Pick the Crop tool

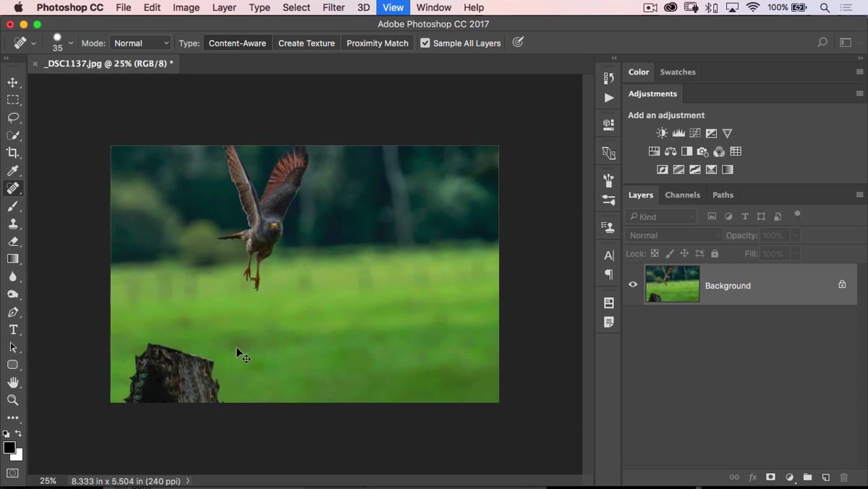point(13,153)
